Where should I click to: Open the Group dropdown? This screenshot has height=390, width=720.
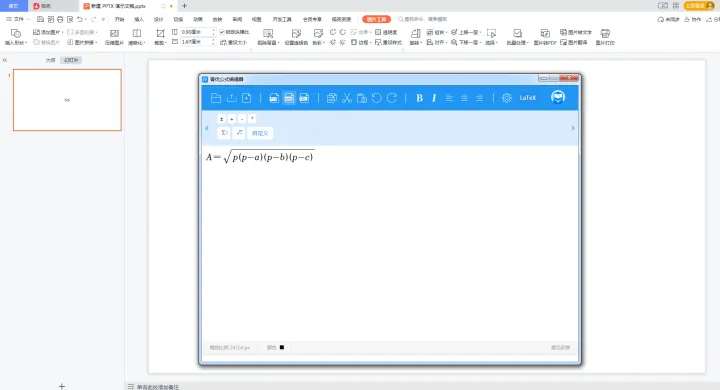[436, 32]
